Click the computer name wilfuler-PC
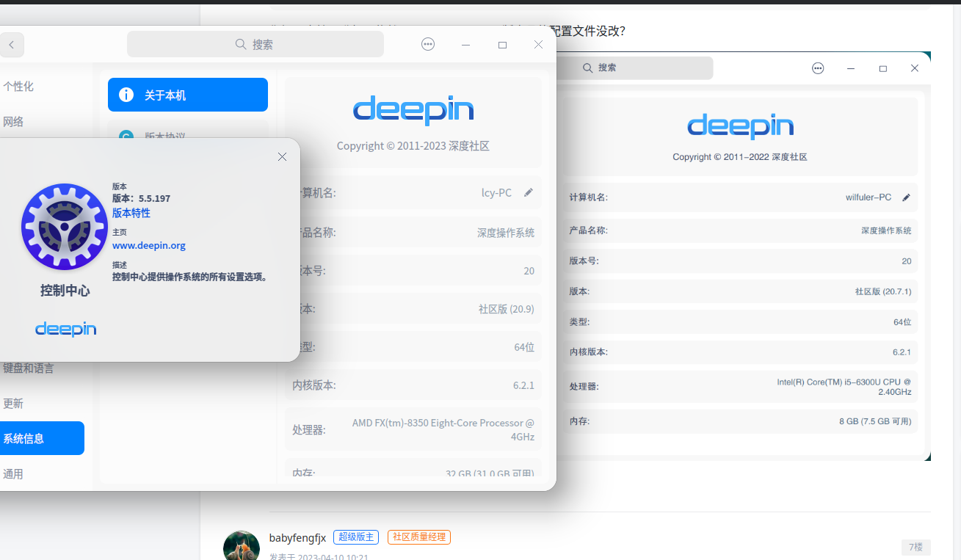The height and width of the screenshot is (560, 961). pos(868,197)
